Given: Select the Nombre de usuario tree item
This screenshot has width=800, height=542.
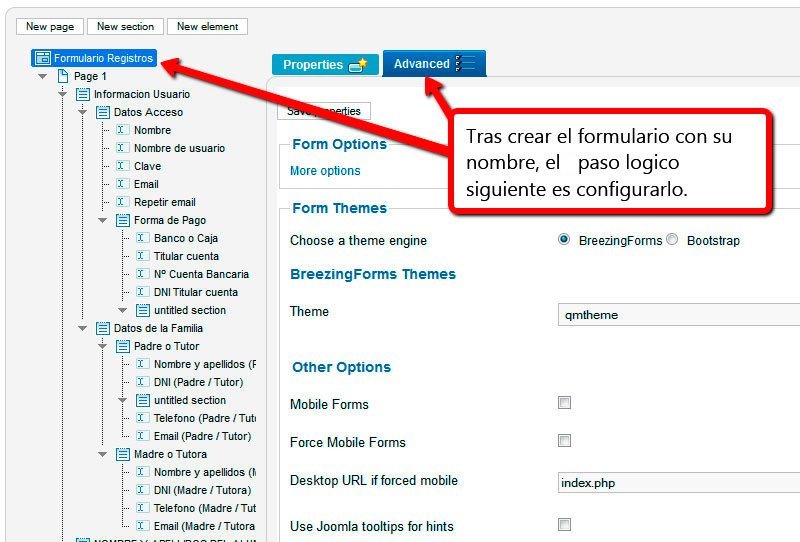Looking at the screenshot, I should pyautogui.click(x=179, y=148).
